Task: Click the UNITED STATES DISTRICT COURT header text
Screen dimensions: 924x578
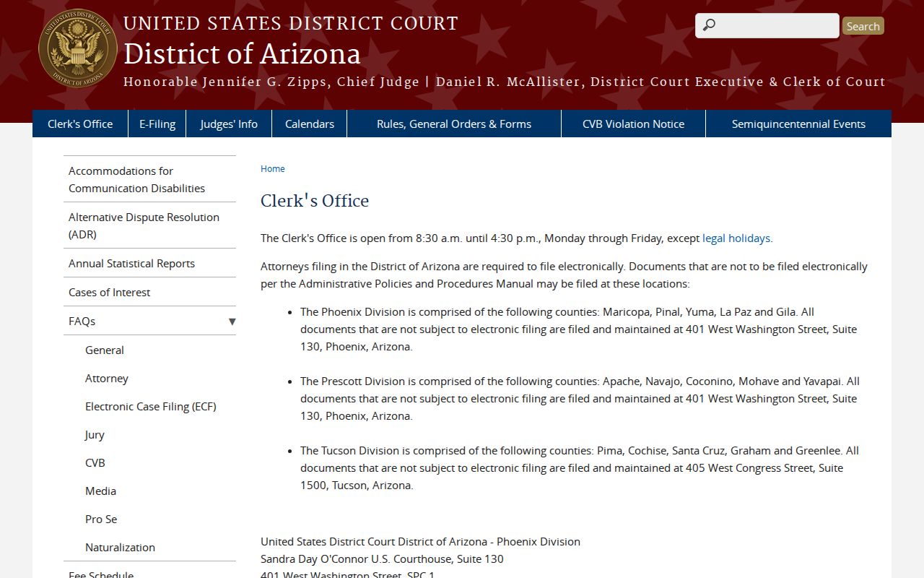Action: (291, 23)
